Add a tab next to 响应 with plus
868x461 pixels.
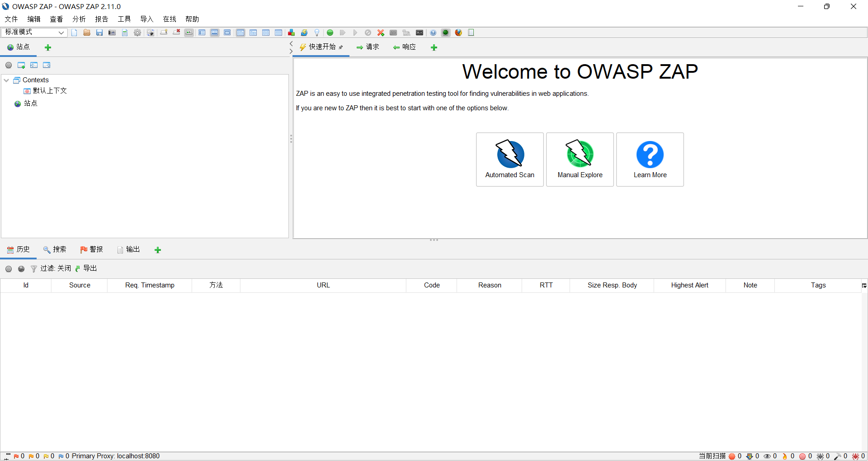click(x=434, y=47)
